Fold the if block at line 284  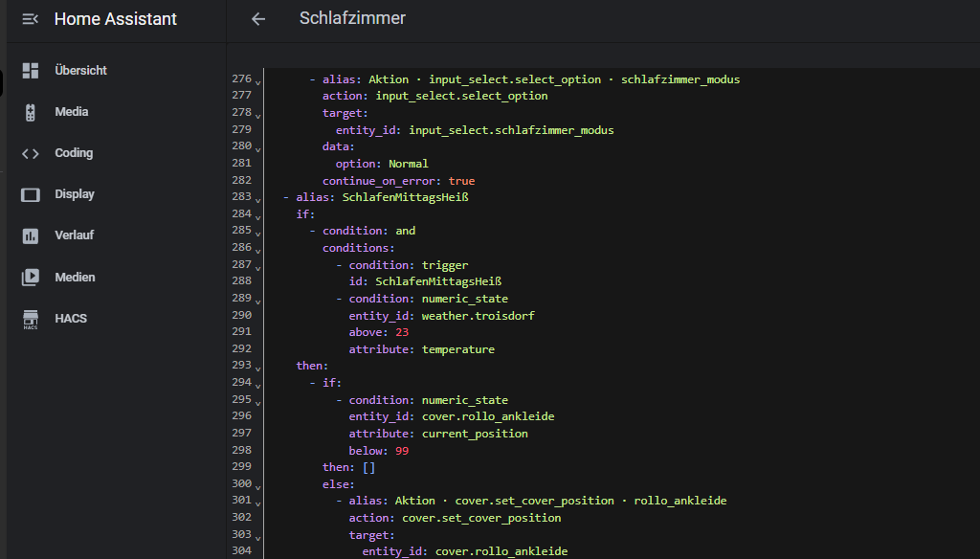pos(257,217)
